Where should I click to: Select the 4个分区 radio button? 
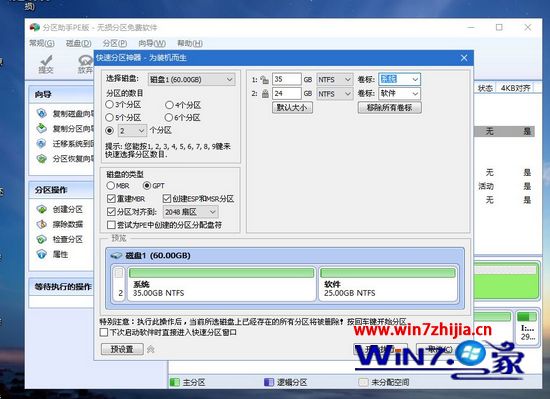(169, 104)
